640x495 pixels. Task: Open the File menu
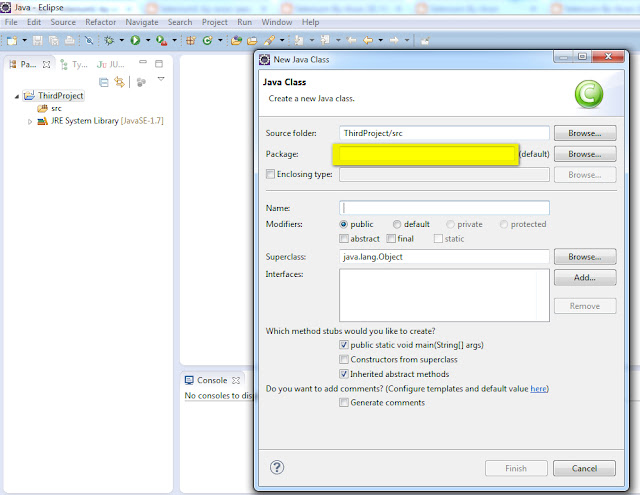pyautogui.click(x=11, y=22)
